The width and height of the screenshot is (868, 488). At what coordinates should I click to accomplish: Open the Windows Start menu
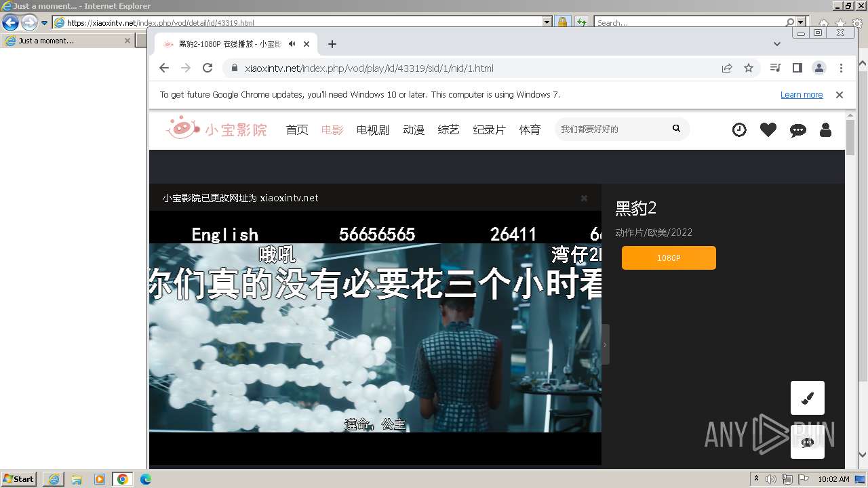[18, 479]
